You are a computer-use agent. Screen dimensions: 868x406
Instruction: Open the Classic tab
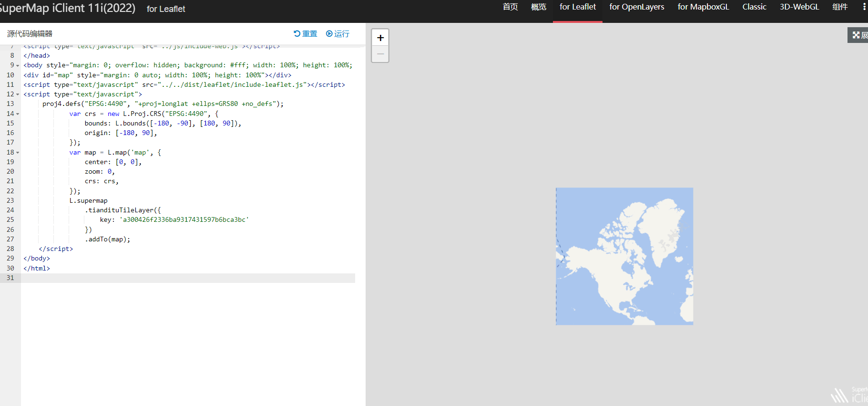point(755,7)
